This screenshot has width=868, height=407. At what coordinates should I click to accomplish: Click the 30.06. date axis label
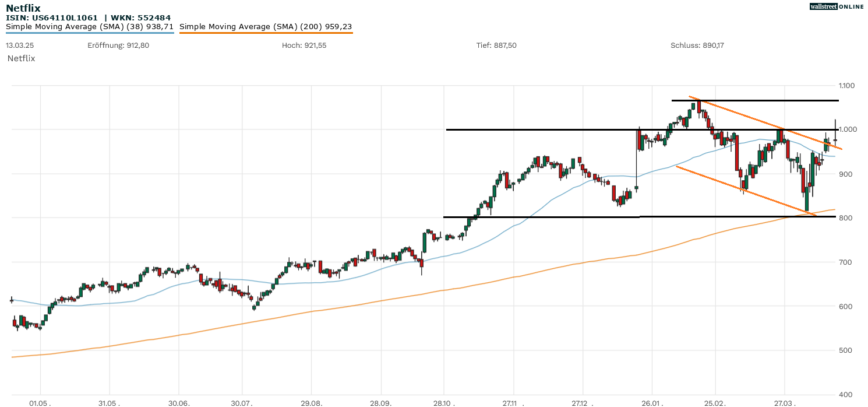[x=178, y=402]
